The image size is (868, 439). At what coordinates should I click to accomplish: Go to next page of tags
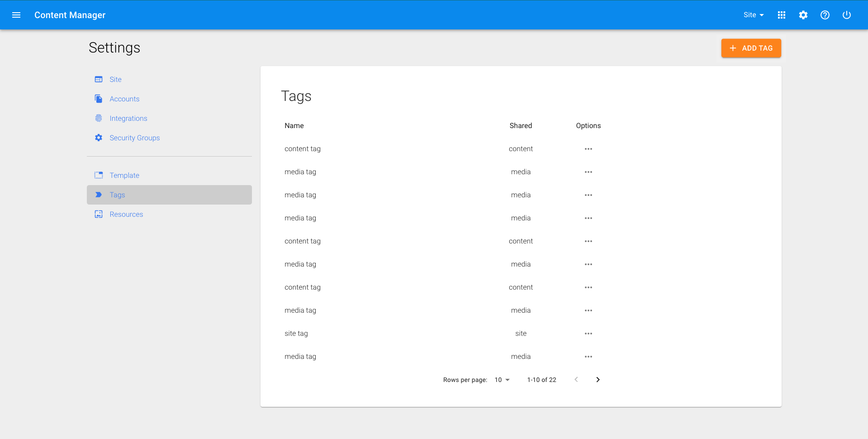pos(598,380)
